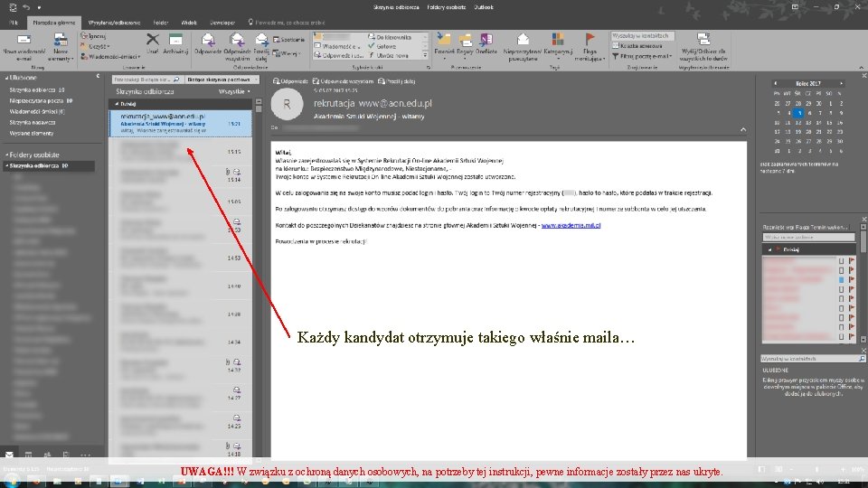Collapse the Ulubione favorites section

(6, 78)
